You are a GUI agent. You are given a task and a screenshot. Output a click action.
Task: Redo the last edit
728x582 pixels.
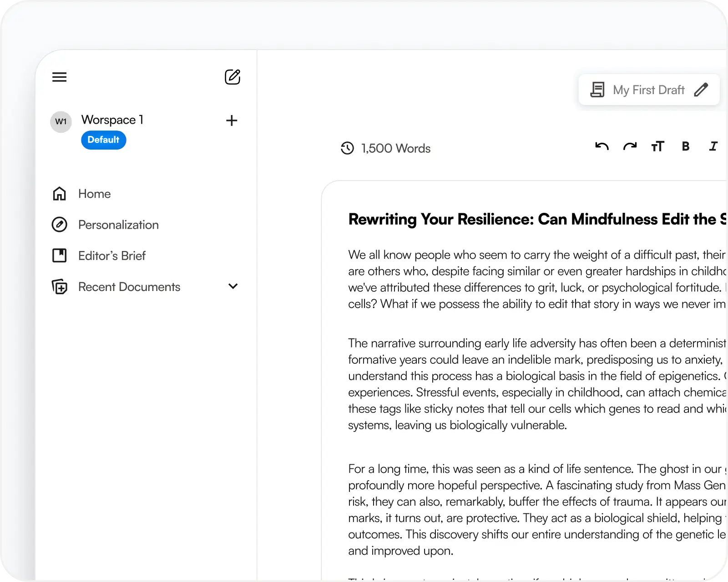[630, 146]
